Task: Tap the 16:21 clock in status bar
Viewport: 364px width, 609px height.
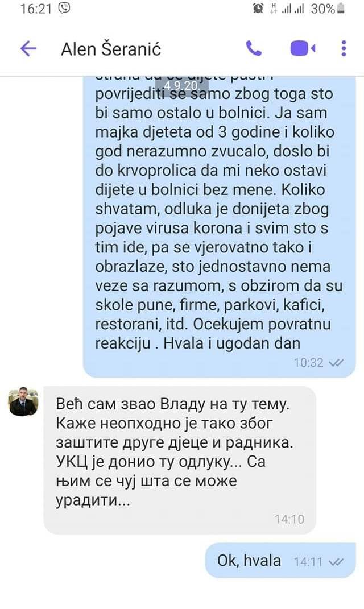Action: pyautogui.click(x=36, y=9)
